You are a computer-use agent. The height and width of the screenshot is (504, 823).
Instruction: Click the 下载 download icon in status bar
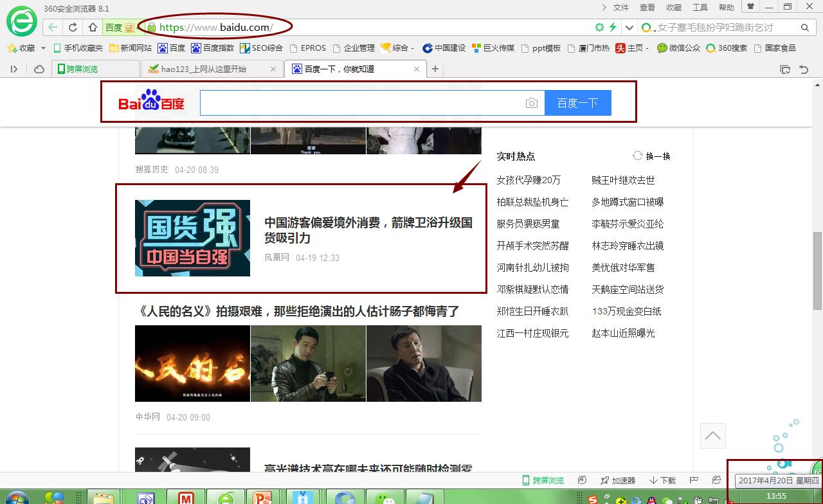point(662,480)
